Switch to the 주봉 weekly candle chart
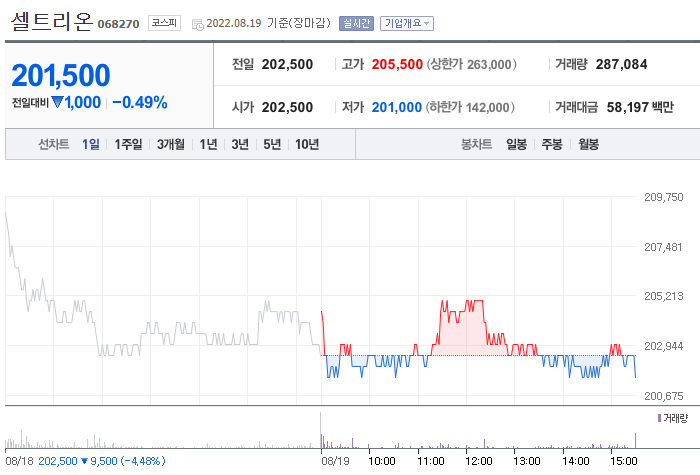 pos(552,144)
